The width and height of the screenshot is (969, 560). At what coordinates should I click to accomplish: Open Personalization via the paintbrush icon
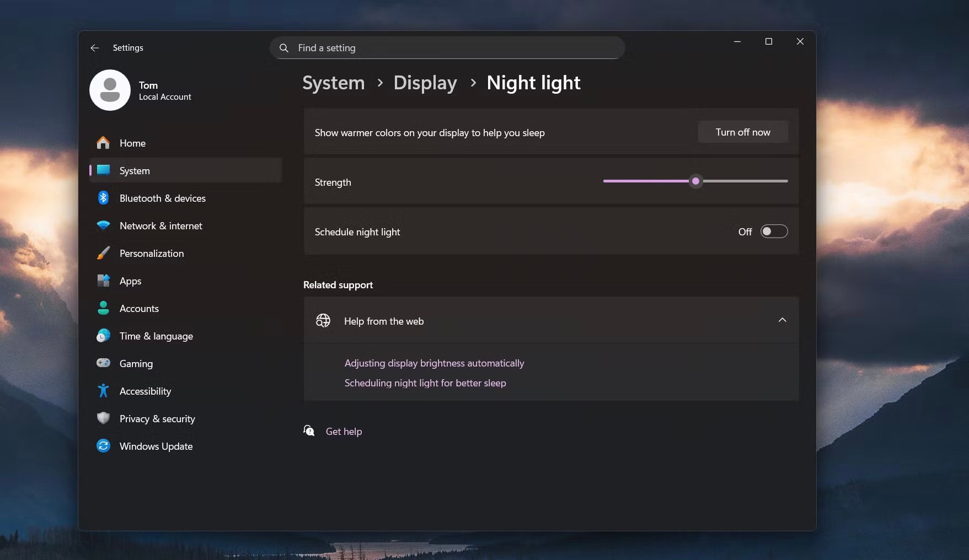(x=103, y=253)
